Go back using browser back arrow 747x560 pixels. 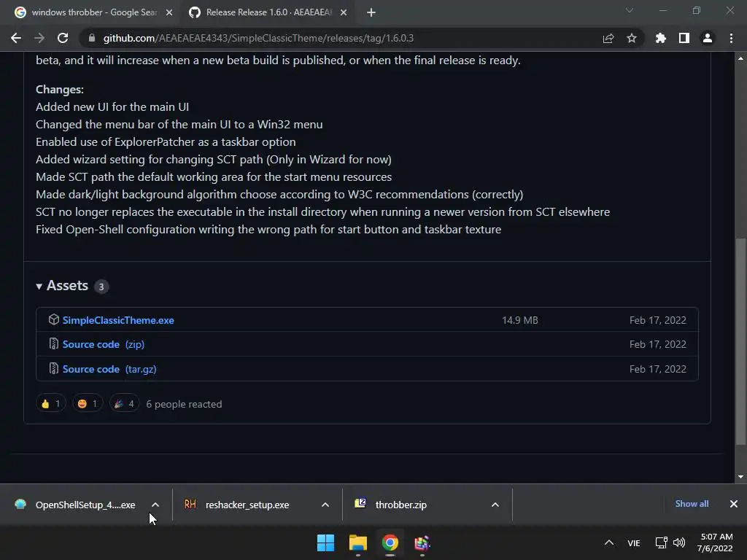point(16,38)
